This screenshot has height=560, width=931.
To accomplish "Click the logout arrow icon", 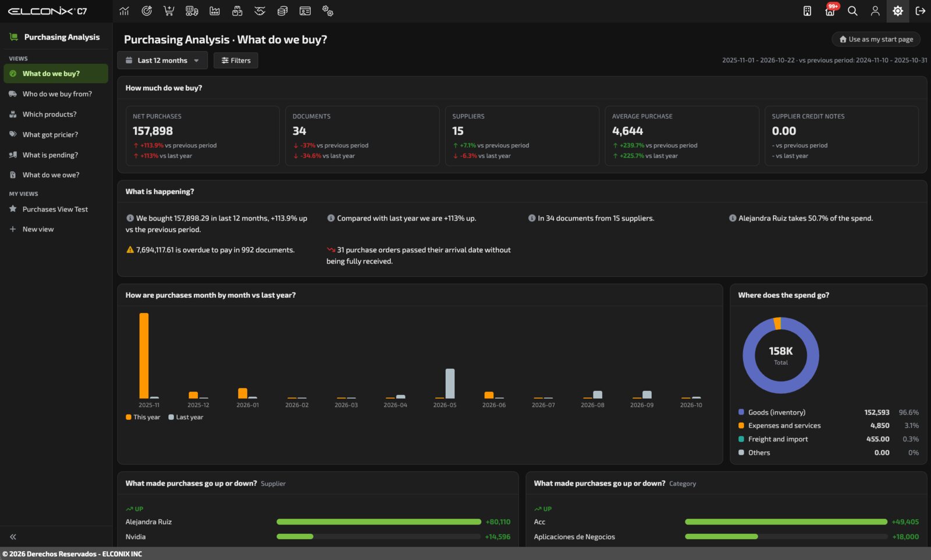I will [x=921, y=11].
